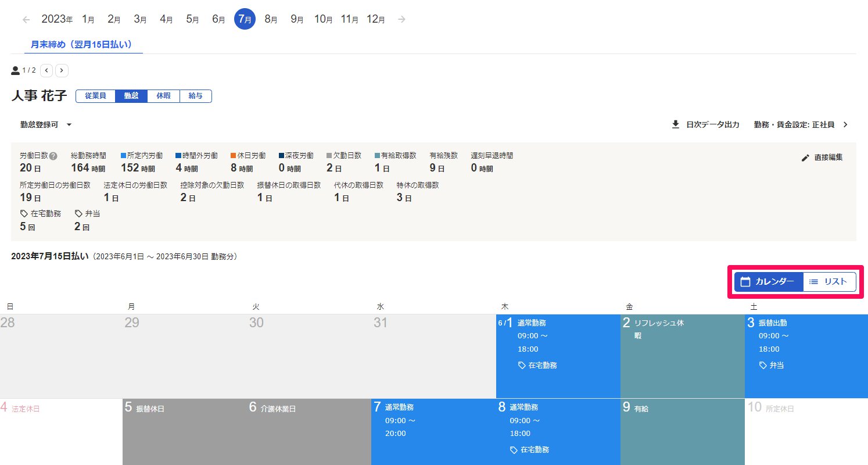Click the 総勤務時間 164 時間 value
The image size is (868, 465).
point(88,168)
